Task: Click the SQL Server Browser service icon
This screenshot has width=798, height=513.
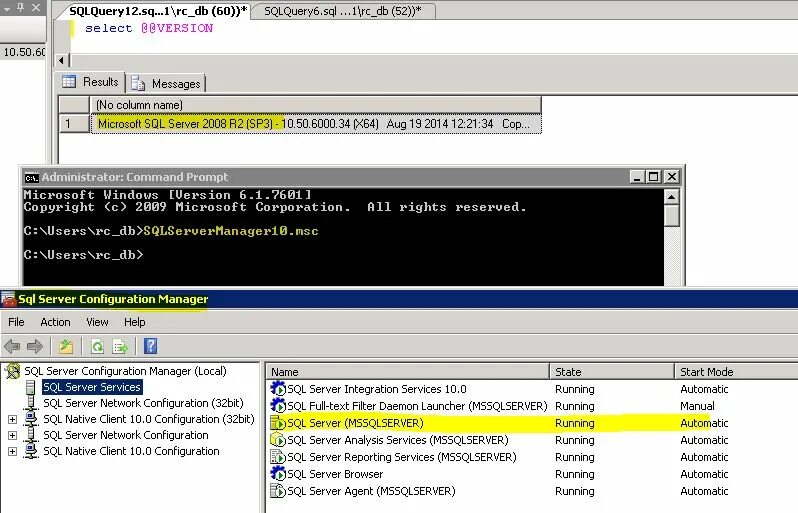Action: [278, 474]
